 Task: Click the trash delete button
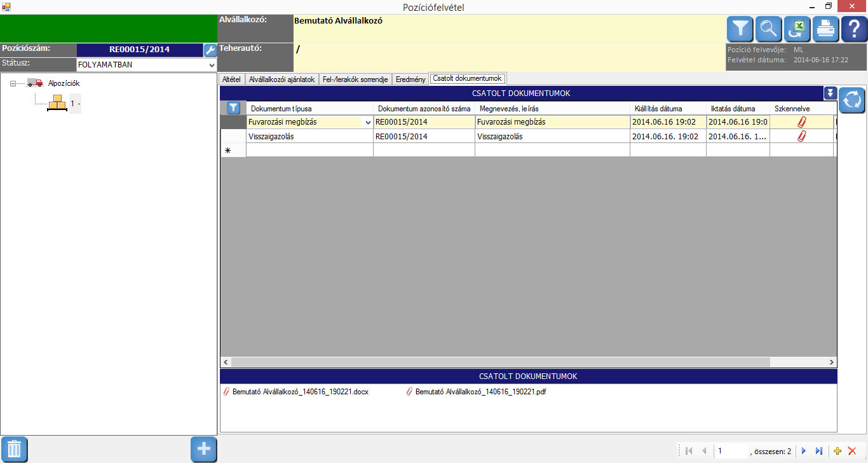14,450
